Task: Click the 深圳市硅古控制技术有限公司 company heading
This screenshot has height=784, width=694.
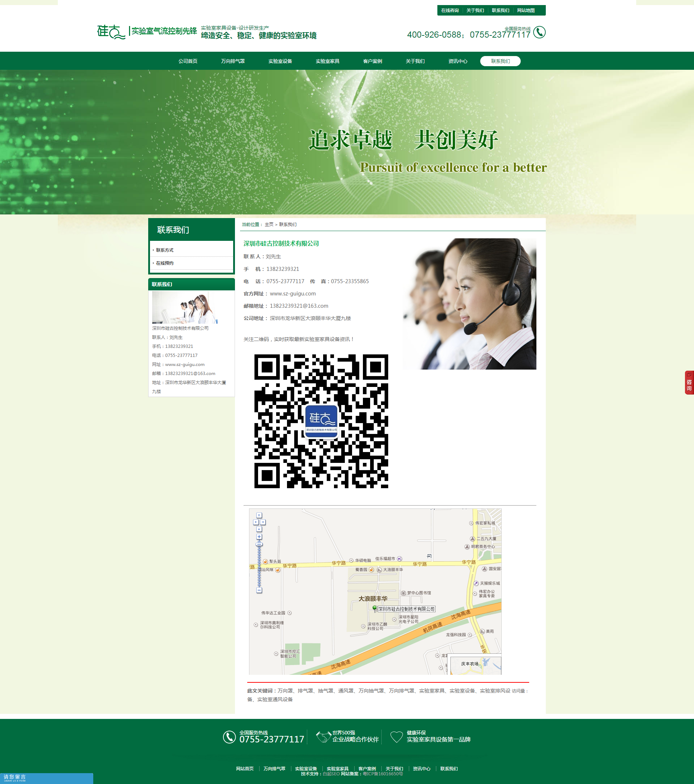Action: (281, 243)
